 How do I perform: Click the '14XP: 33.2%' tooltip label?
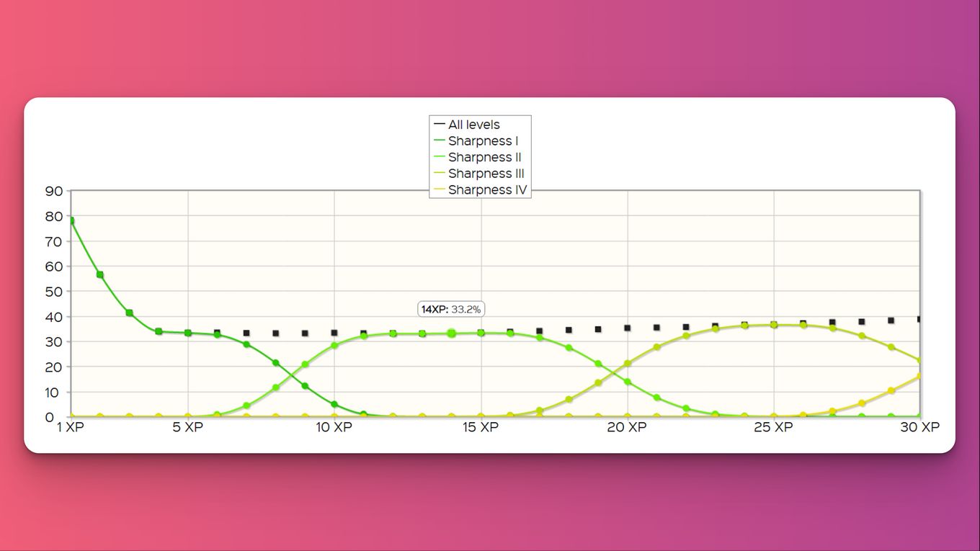tap(451, 309)
